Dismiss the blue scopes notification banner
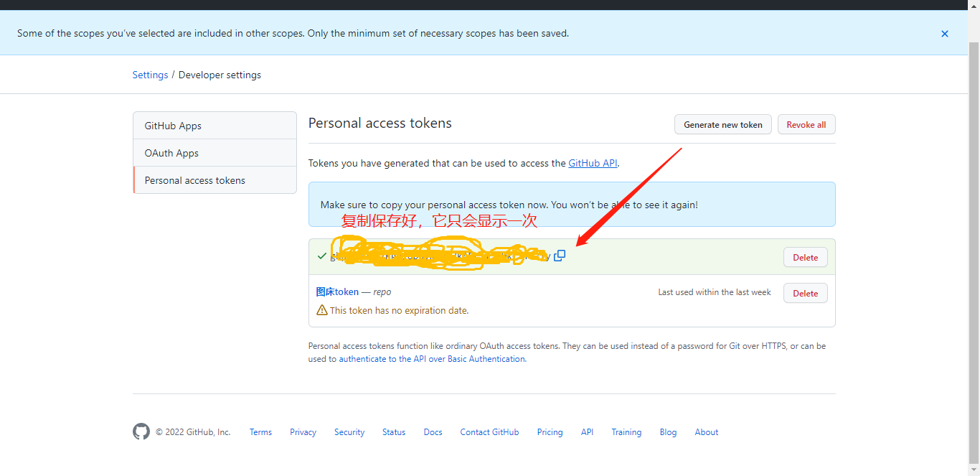 [945, 34]
